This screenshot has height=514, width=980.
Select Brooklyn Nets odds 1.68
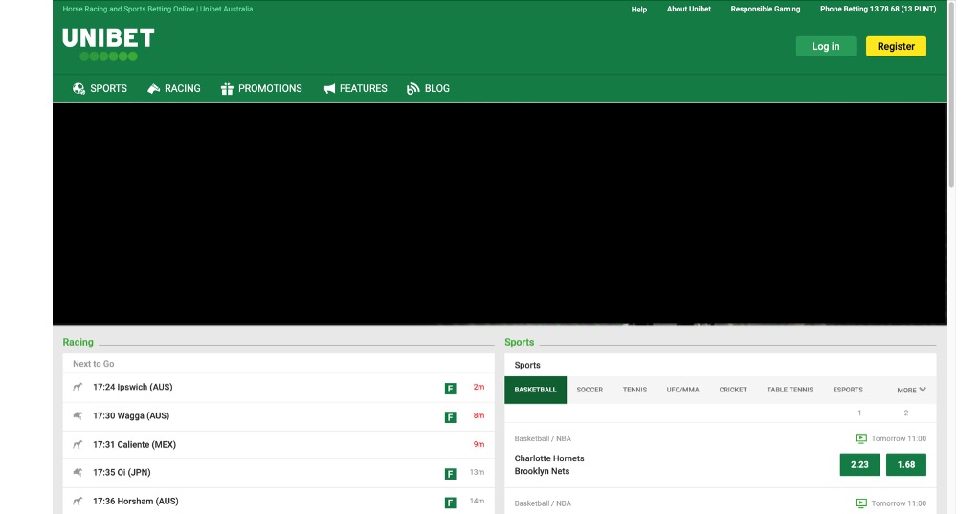[x=905, y=464]
